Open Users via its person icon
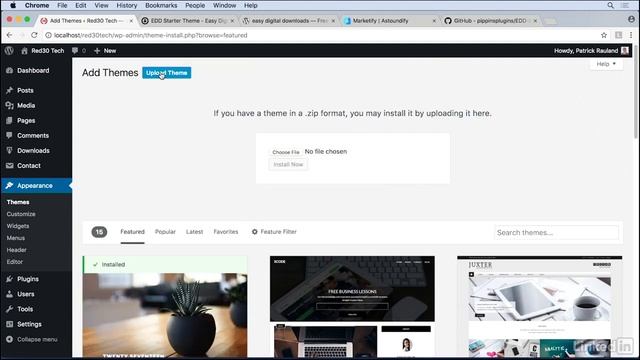This screenshot has width=640, height=360. coord(9,294)
